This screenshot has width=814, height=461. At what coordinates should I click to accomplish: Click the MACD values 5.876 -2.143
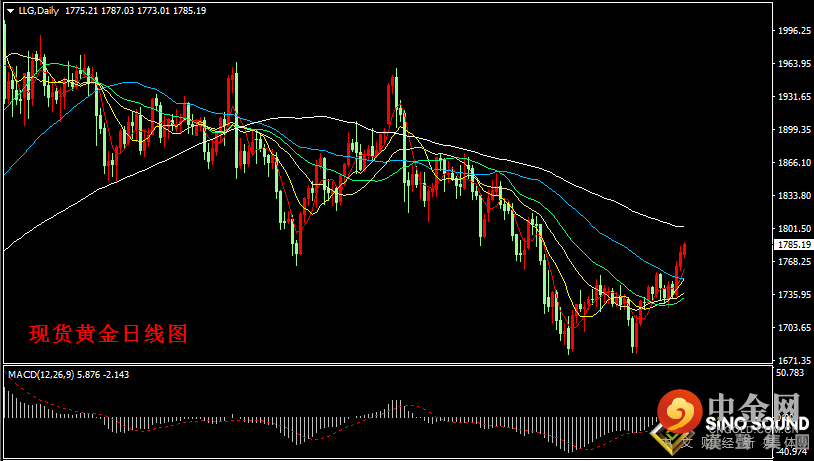pos(103,374)
